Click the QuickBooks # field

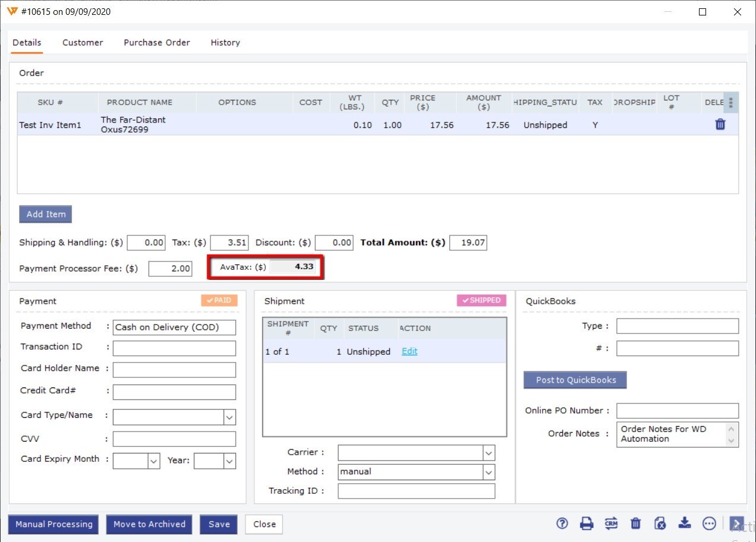pos(678,348)
